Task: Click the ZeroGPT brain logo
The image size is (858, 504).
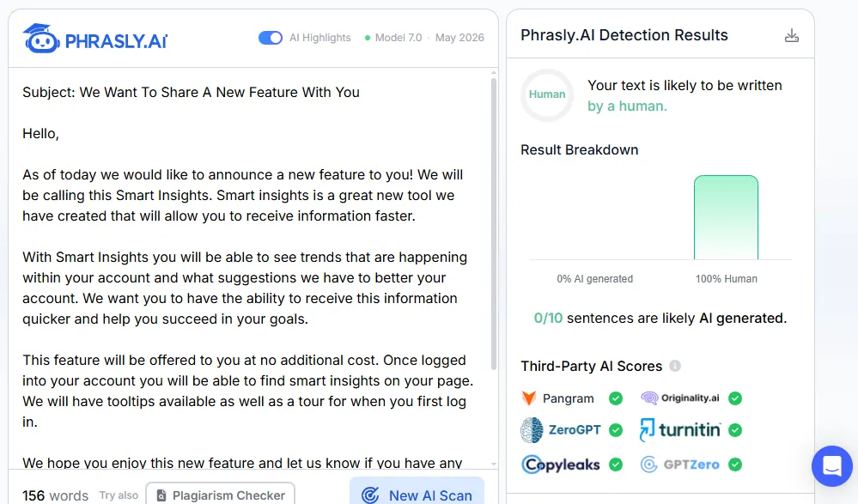Action: [532, 430]
